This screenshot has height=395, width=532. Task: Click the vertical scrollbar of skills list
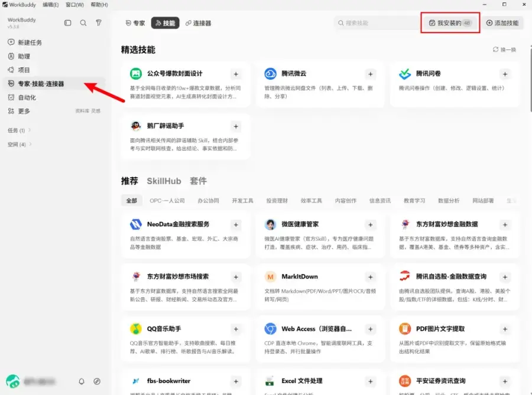pyautogui.click(x=530, y=80)
